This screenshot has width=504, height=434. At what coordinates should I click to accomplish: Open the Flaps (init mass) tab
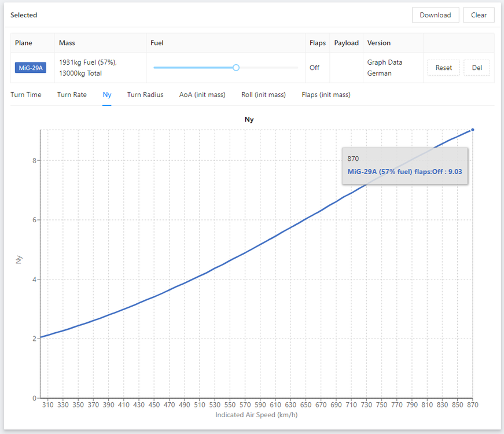tap(326, 95)
